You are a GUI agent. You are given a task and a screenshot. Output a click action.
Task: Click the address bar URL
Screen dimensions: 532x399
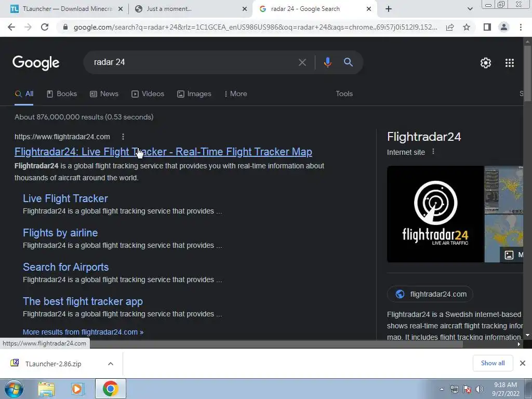click(255, 27)
